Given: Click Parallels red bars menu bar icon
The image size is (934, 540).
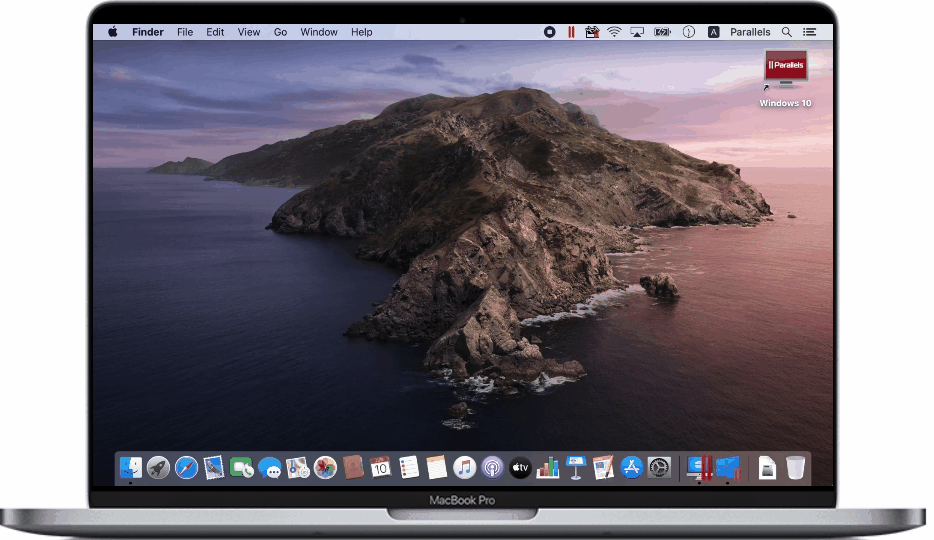Looking at the screenshot, I should click(571, 32).
